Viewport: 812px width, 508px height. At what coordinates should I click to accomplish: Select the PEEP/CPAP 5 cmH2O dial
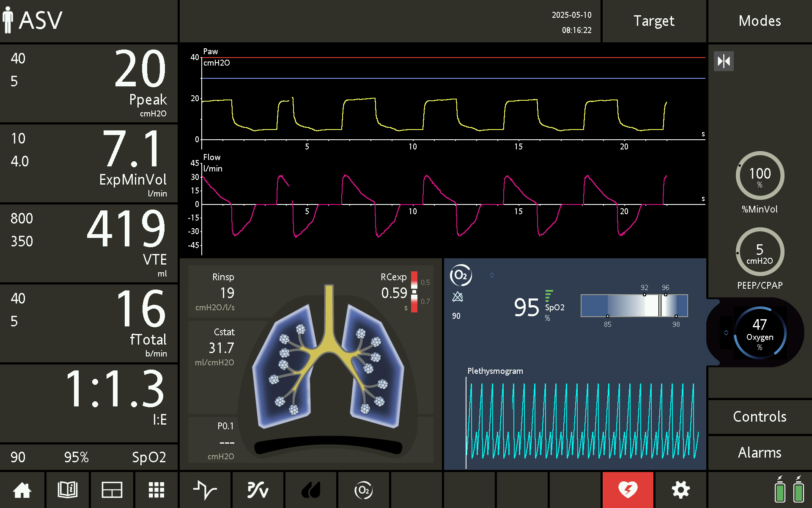(x=760, y=253)
